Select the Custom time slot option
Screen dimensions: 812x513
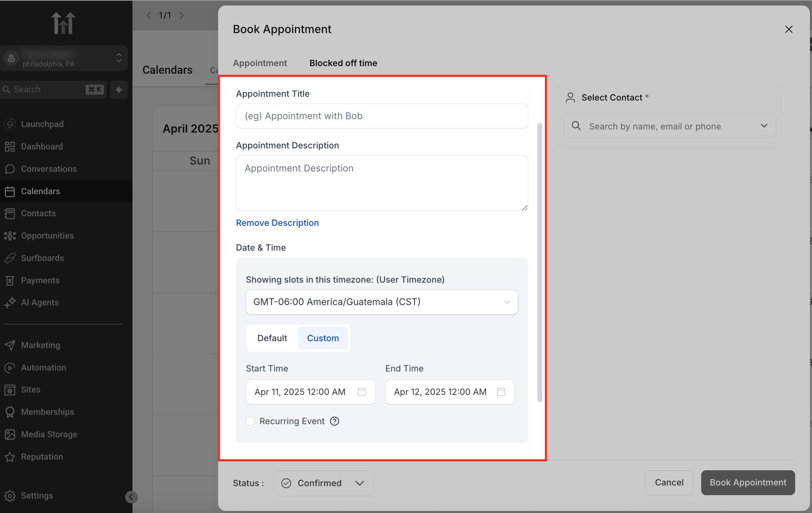[323, 338]
